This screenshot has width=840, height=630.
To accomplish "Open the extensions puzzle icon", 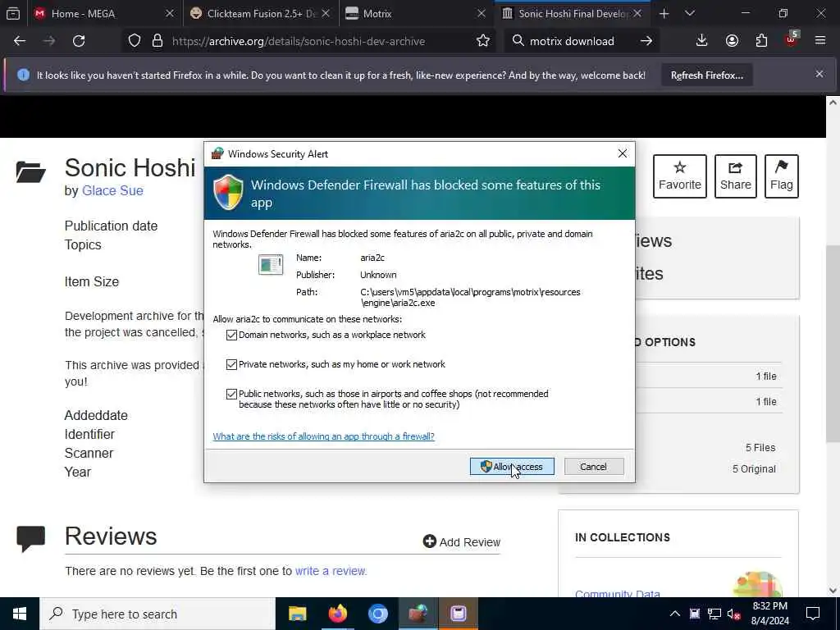I will pos(761,41).
